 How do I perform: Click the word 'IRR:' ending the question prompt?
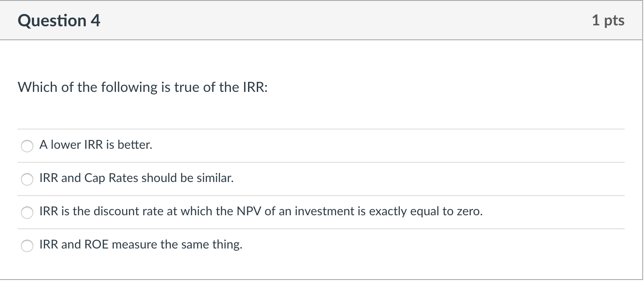coord(255,87)
